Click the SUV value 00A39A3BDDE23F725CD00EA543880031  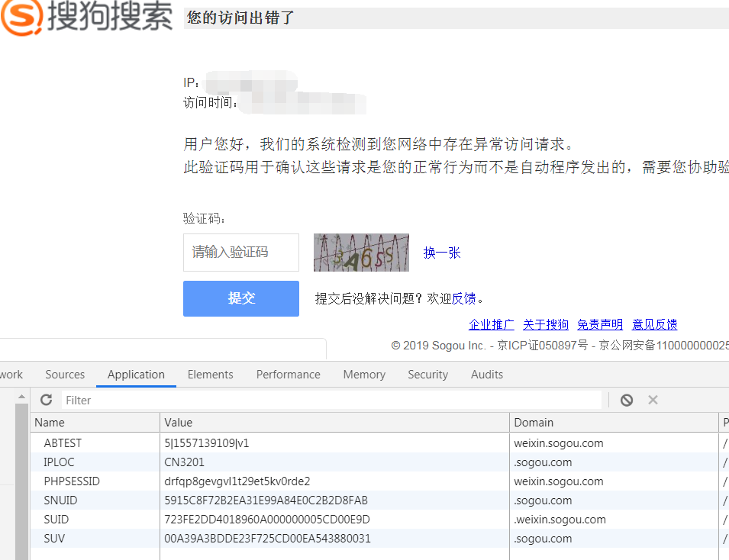click(x=267, y=539)
